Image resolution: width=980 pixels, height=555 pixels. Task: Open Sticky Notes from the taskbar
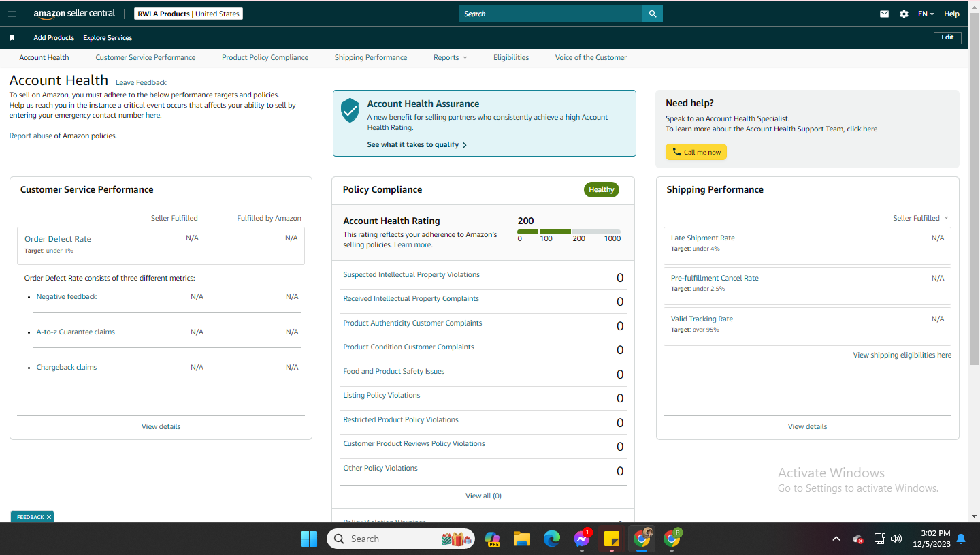611,539
